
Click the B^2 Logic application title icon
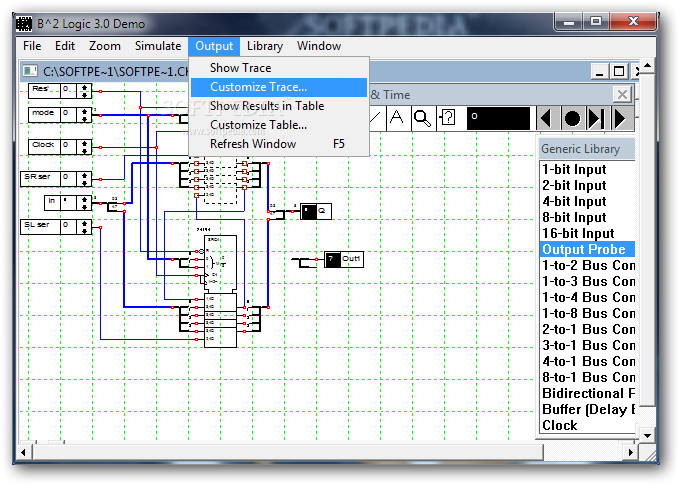24,24
